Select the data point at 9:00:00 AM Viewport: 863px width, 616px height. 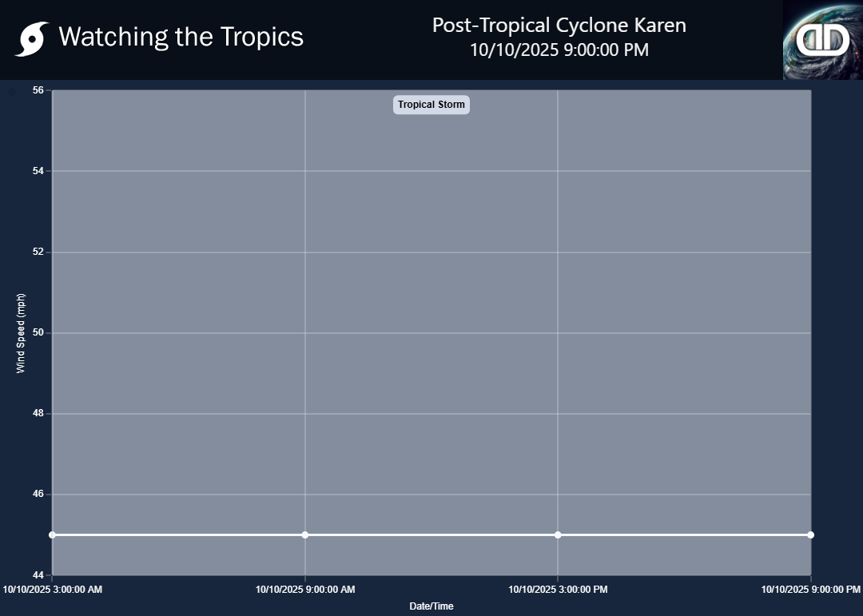coord(305,535)
